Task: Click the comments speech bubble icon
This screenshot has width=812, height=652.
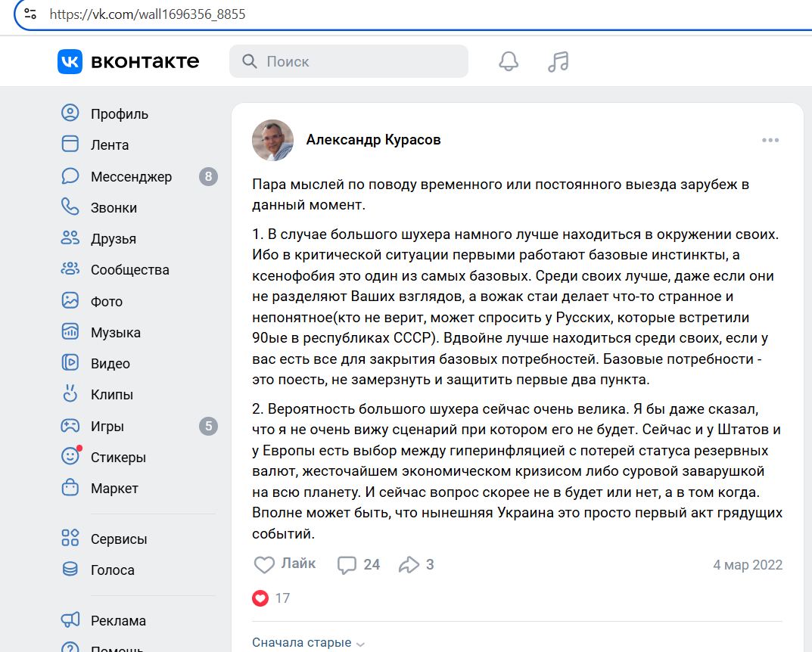Action: [347, 565]
